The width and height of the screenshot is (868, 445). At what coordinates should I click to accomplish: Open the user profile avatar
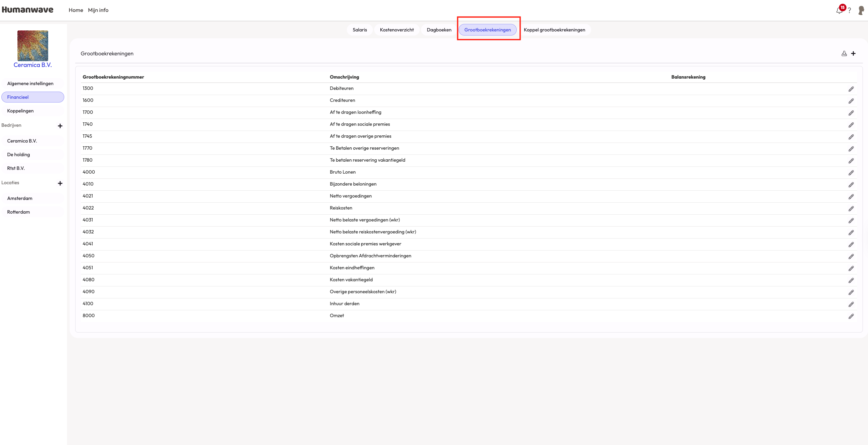861,10
